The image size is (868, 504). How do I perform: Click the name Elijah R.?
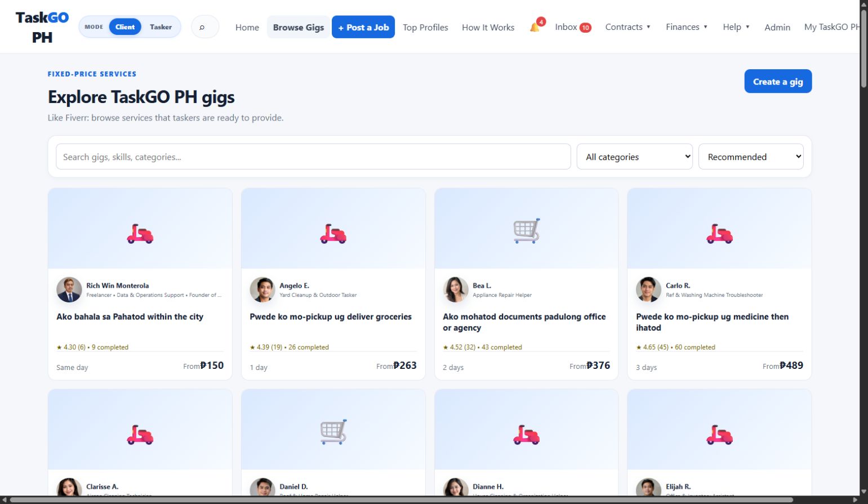(678, 487)
